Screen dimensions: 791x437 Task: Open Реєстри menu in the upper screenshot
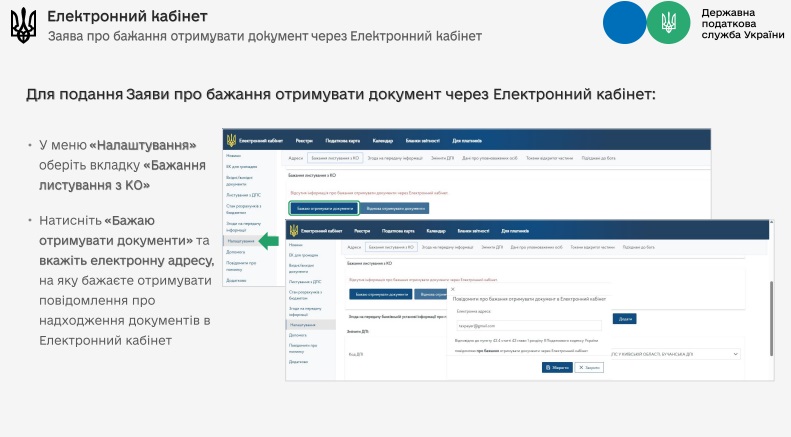click(x=304, y=141)
